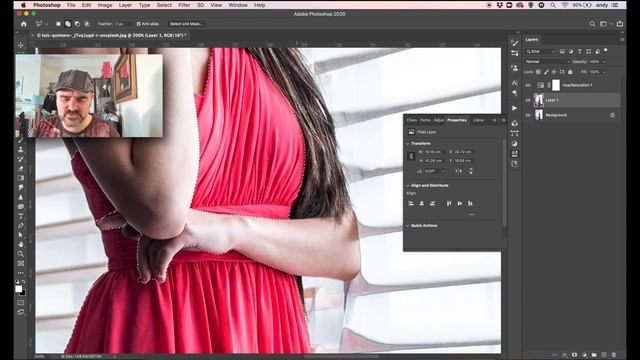Toggle width-height link in Transform

[411, 156]
